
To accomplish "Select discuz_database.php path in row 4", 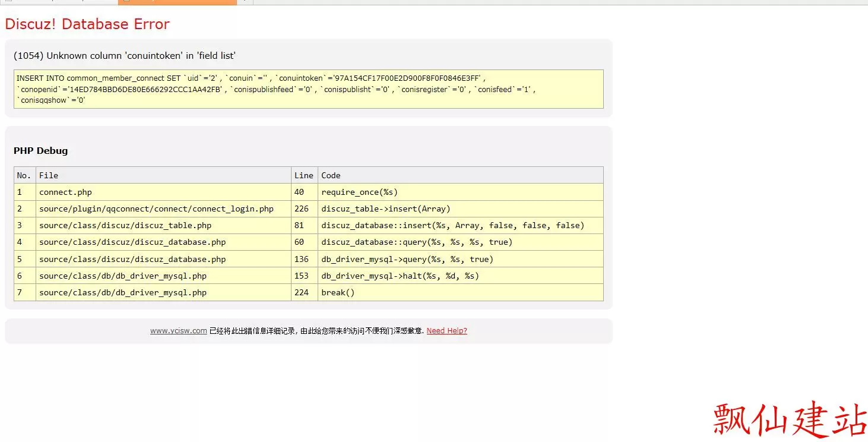I will point(163,242).
